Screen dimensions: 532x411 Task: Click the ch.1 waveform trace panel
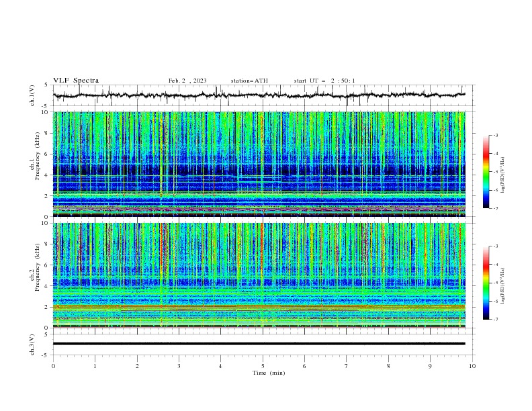coord(264,95)
